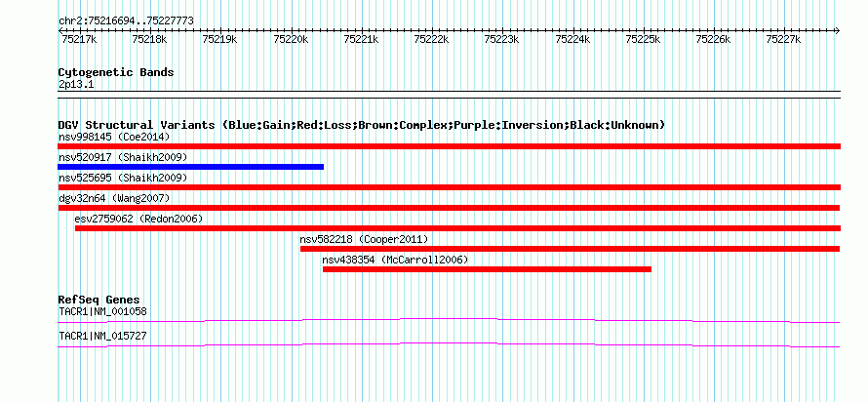Open the esv2759062 (Redon2006) label
This screenshot has height=402, width=868.
(138, 219)
